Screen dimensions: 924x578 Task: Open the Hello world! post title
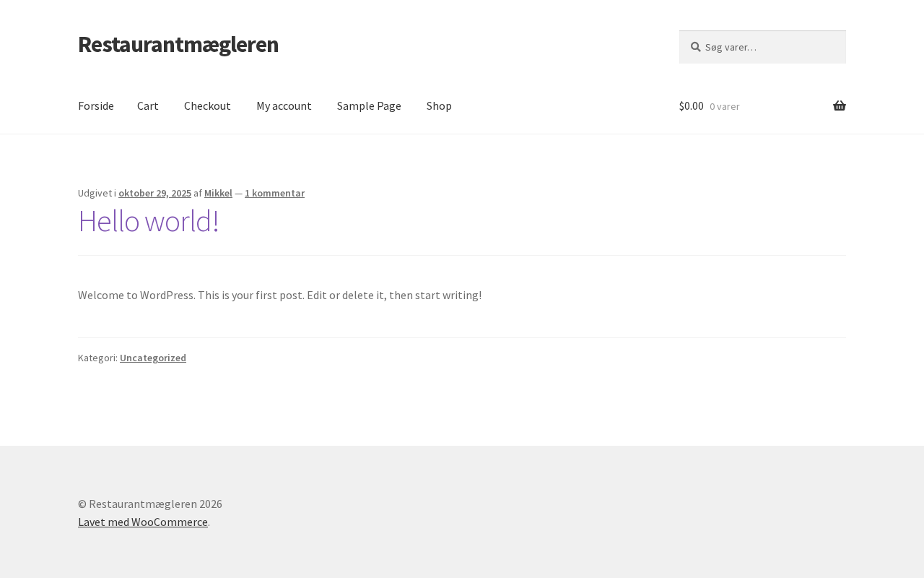tap(149, 221)
